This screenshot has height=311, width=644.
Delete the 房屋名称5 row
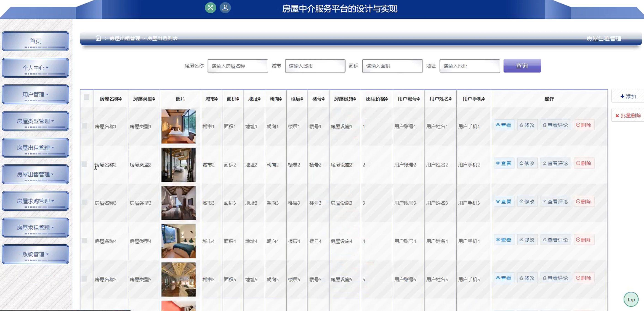coord(584,278)
